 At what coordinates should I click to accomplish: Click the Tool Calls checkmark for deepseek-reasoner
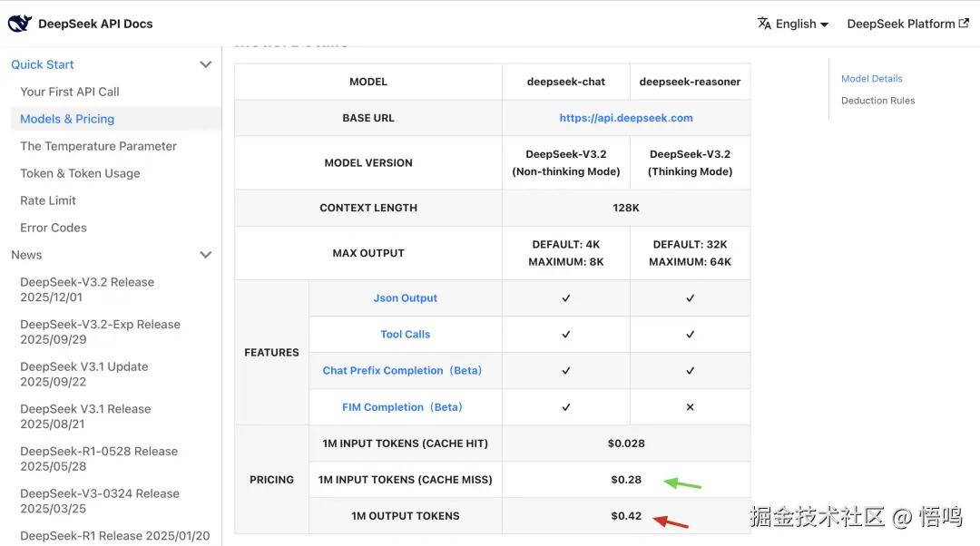point(690,335)
